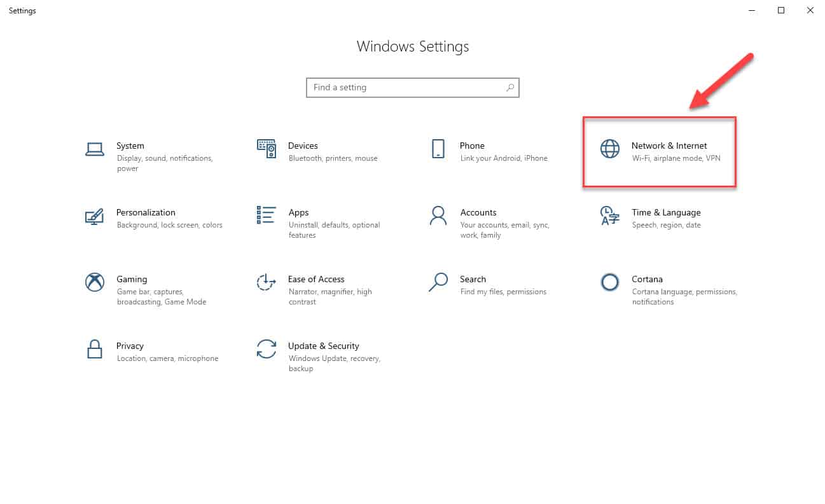Open the System settings label

pyautogui.click(x=130, y=146)
